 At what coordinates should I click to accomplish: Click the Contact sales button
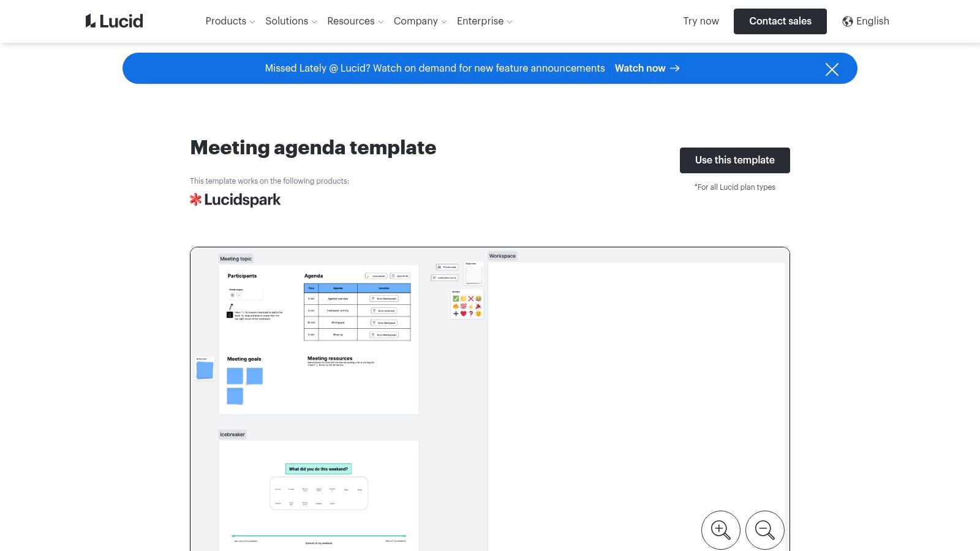780,21
